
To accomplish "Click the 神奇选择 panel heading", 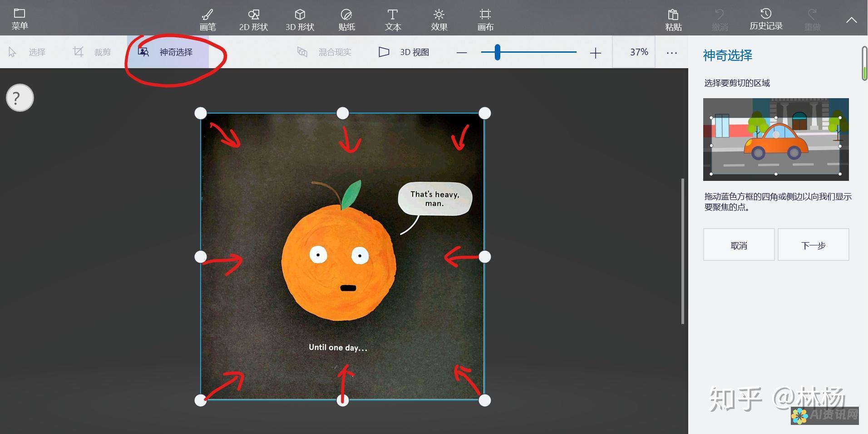I will click(x=727, y=55).
